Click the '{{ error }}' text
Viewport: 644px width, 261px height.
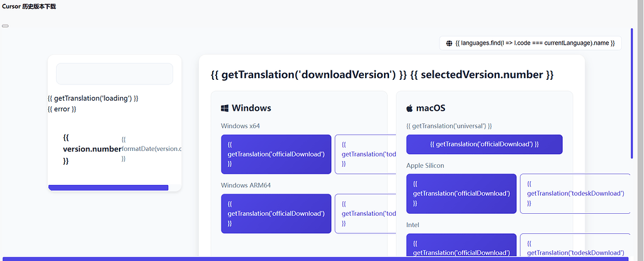tap(62, 109)
